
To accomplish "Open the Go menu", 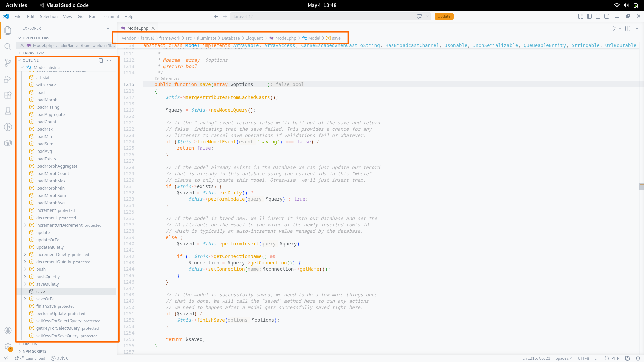I will (80, 16).
